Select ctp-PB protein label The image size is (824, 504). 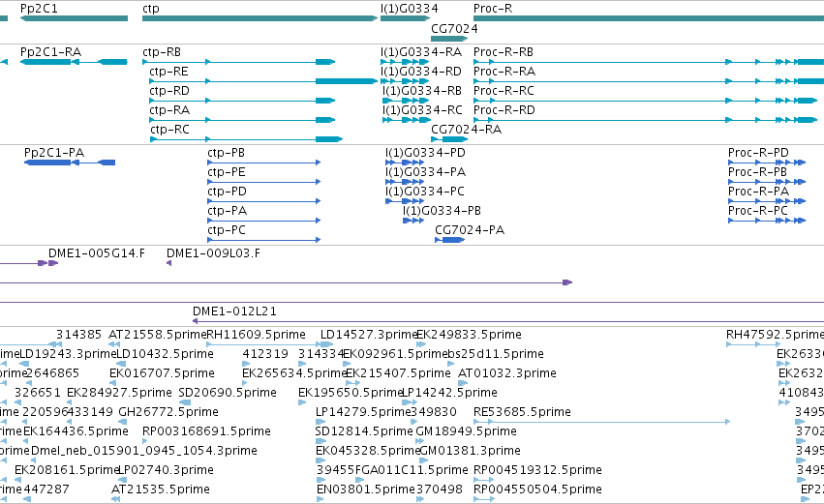pos(226,153)
